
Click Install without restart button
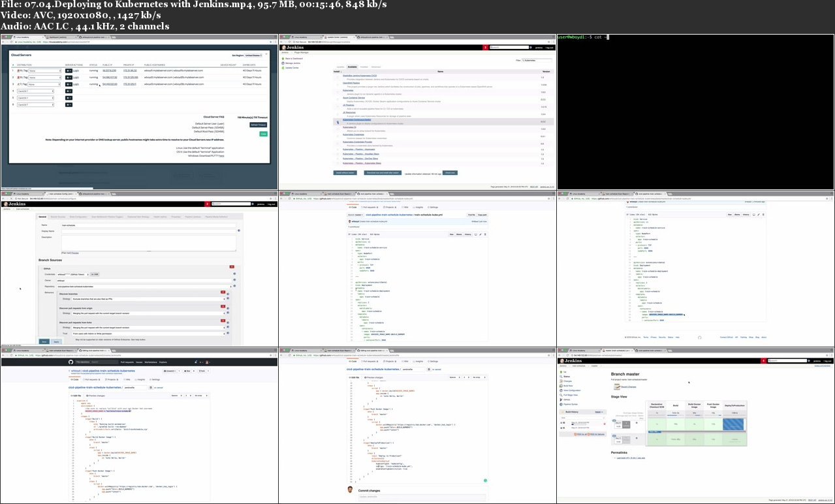pos(345,173)
